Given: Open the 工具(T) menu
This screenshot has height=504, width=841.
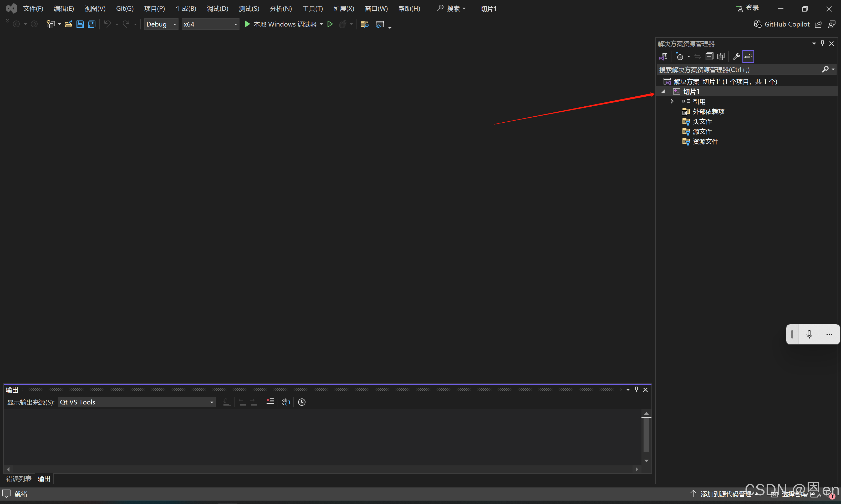Looking at the screenshot, I should click(313, 8).
